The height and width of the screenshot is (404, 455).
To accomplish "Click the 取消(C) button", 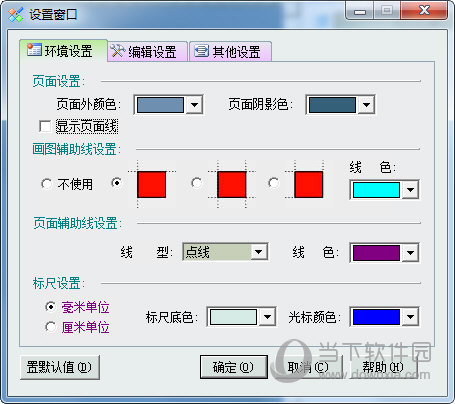I will 309,367.
